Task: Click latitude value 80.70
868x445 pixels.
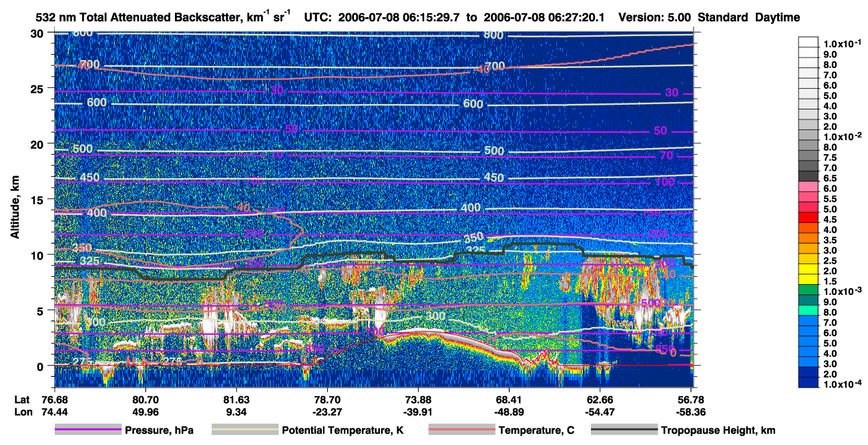Action: pyautogui.click(x=144, y=400)
